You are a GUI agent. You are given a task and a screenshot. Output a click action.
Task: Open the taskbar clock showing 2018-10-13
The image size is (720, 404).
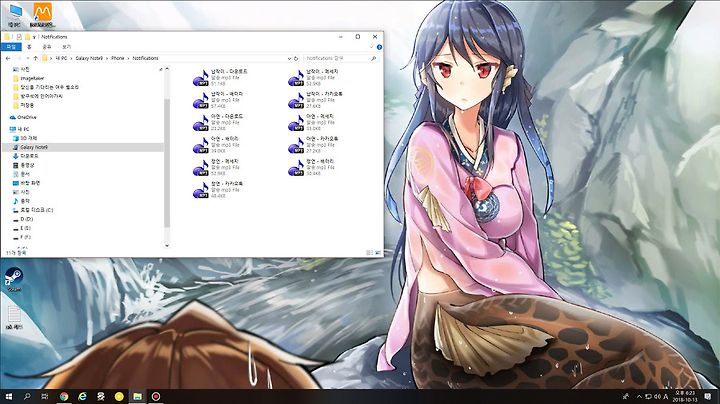click(685, 396)
